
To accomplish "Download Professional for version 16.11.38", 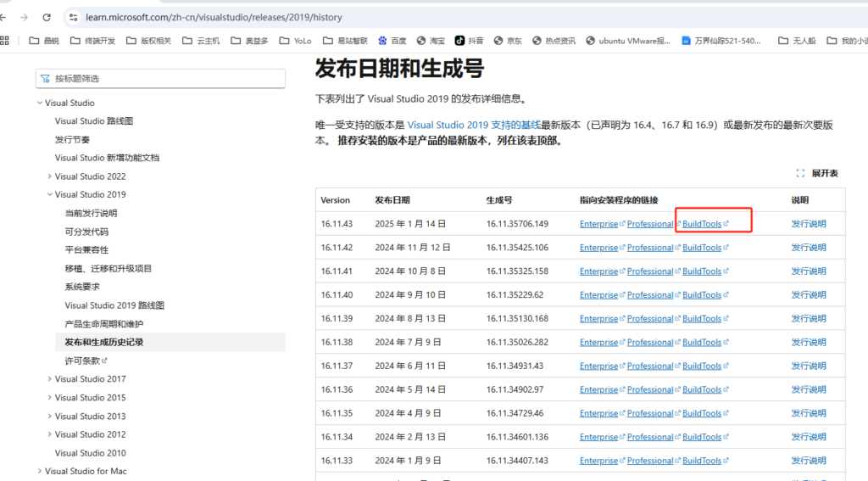I will (650, 343).
